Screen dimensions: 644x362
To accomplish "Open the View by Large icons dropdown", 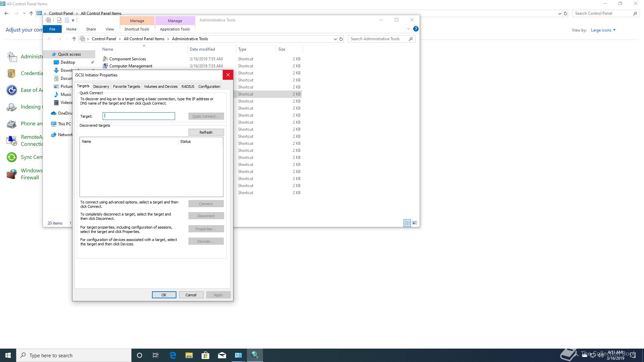I will pos(603,30).
